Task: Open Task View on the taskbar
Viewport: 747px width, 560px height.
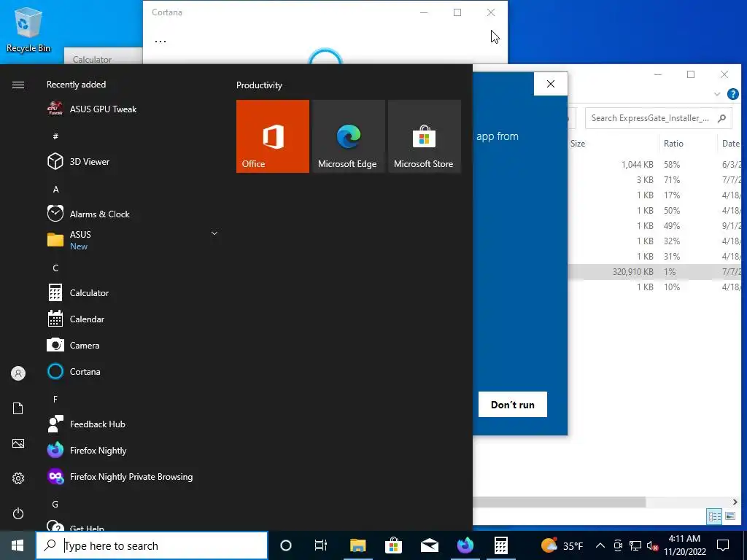Action: (x=321, y=545)
